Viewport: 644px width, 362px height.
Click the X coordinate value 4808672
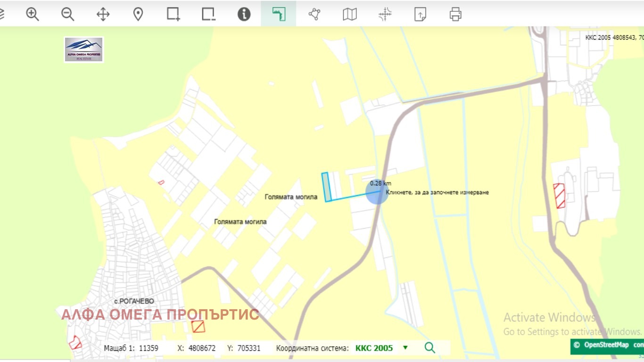pyautogui.click(x=202, y=348)
